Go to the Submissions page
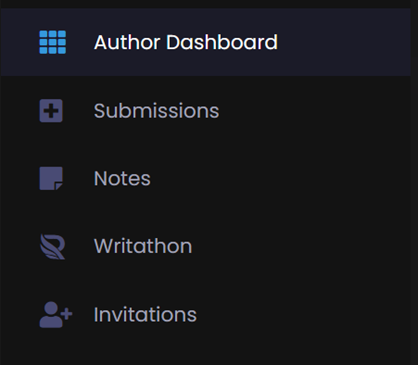The width and height of the screenshot is (418, 365). click(205, 111)
